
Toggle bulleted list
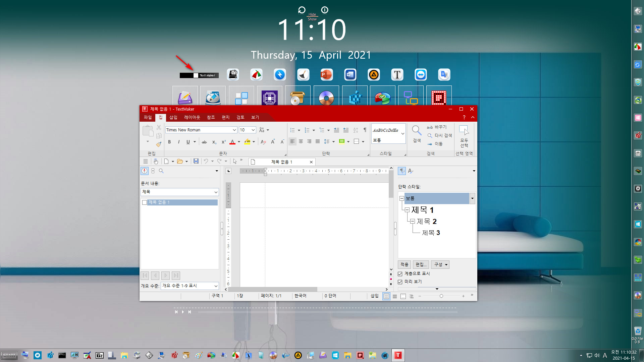tap(292, 130)
